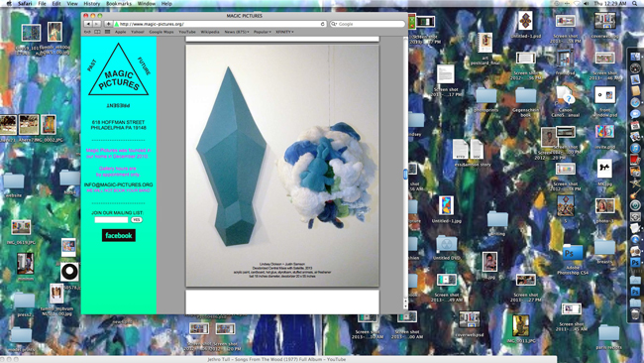Screen dimensions: 644x363
Task: Open Dashboard gauge icon in the Dock
Action: pyautogui.click(x=635, y=67)
